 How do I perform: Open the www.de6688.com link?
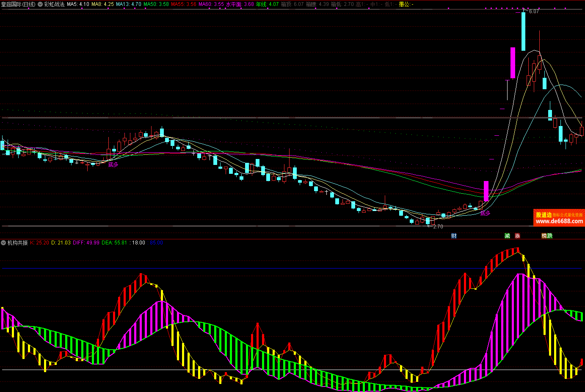[x=559, y=221]
